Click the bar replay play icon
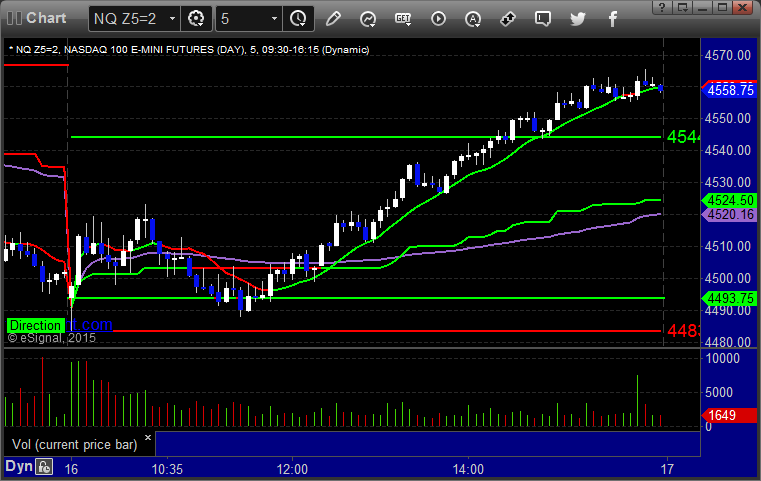The height and width of the screenshot is (481, 761). click(x=438, y=19)
